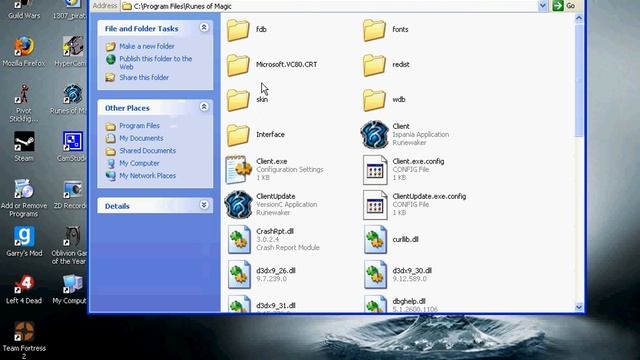The image size is (640, 360).
Task: Open the Address bar dropdown arrow
Action: [x=542, y=6]
